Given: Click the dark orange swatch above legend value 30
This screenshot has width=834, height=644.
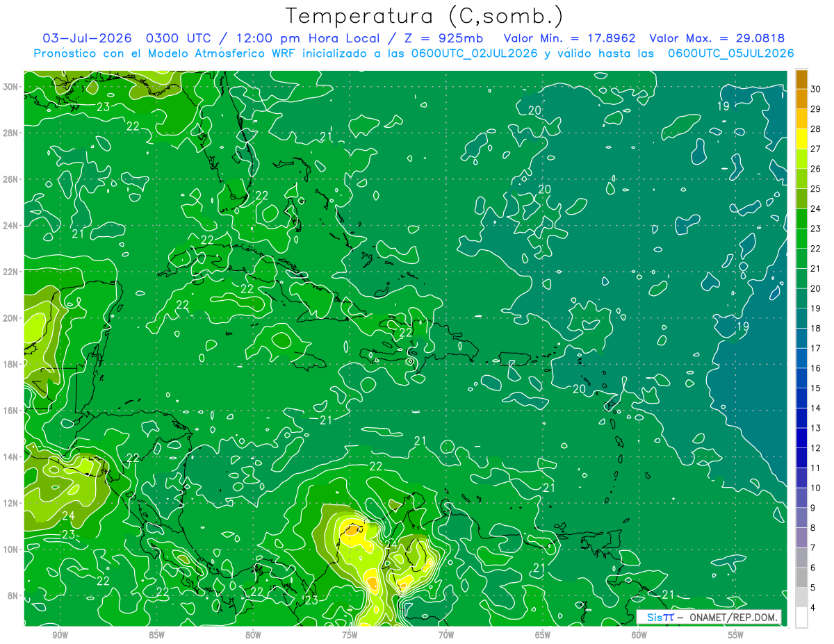Looking at the screenshot, I should [801, 79].
